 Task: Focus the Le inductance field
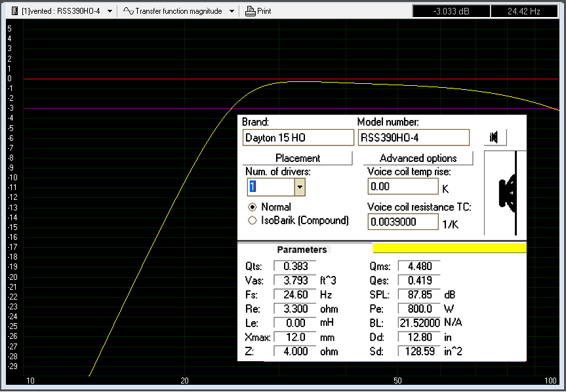click(x=295, y=323)
